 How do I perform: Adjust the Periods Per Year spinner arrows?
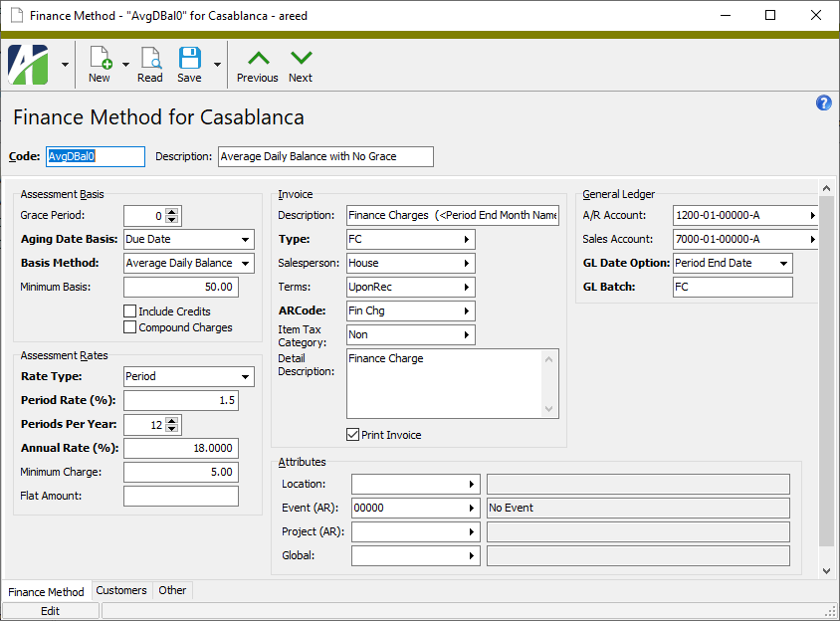(172, 425)
